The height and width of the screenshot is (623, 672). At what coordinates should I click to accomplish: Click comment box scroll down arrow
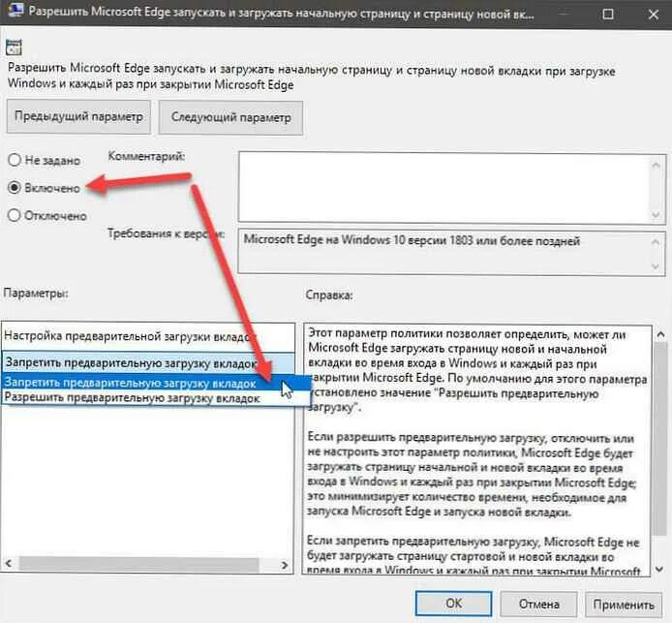click(x=656, y=214)
